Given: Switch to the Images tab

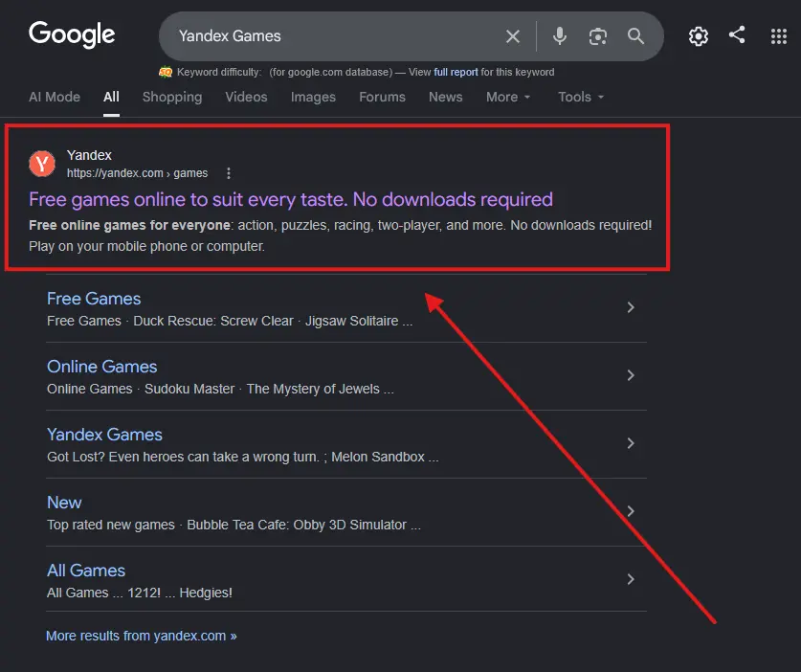Looking at the screenshot, I should tap(313, 97).
